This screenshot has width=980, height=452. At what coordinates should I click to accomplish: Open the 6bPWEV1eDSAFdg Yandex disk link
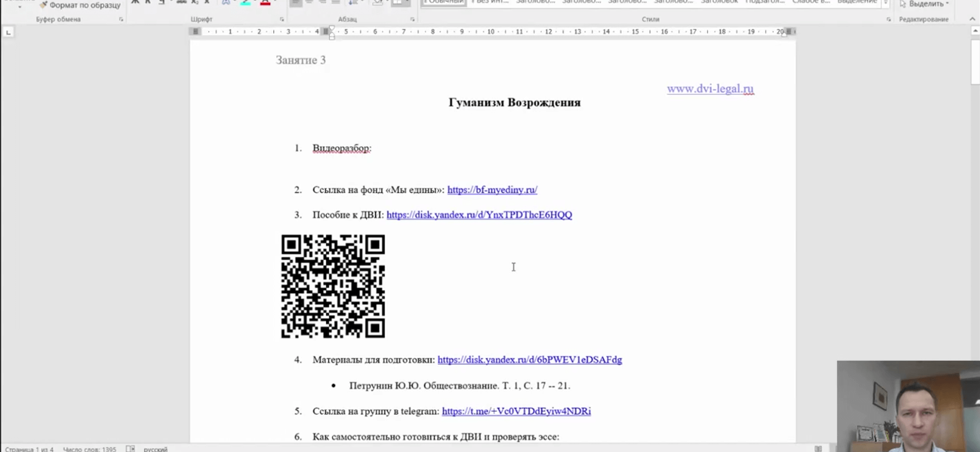(x=530, y=360)
